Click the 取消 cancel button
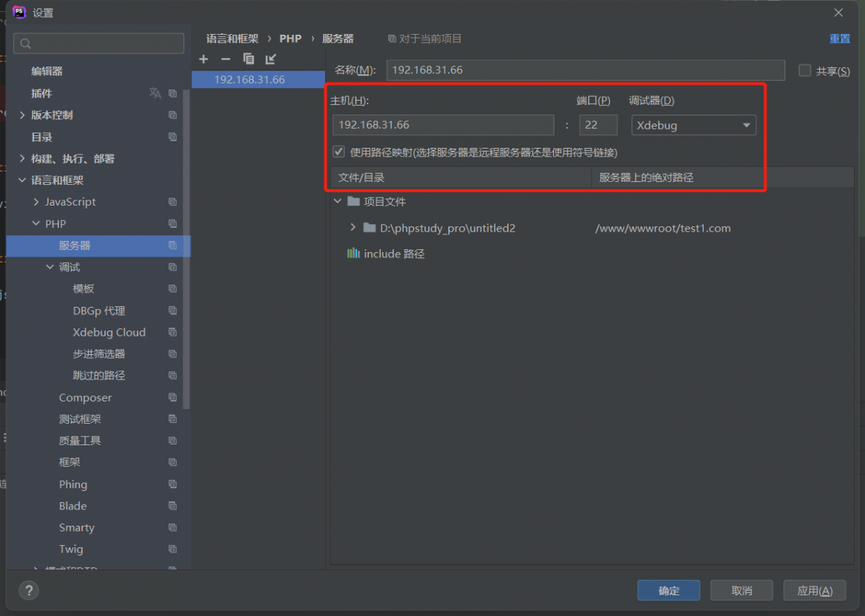865x616 pixels. (x=741, y=590)
